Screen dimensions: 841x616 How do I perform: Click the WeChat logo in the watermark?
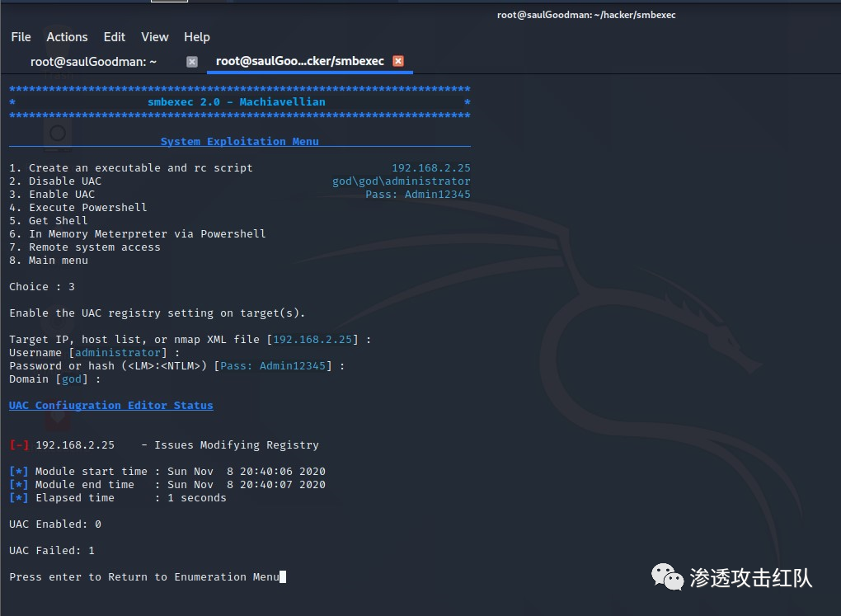coord(668,576)
